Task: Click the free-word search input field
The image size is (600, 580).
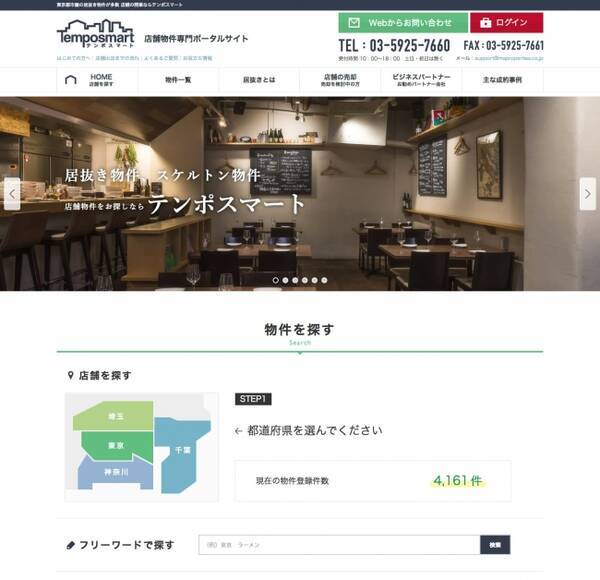Action: 339,544
